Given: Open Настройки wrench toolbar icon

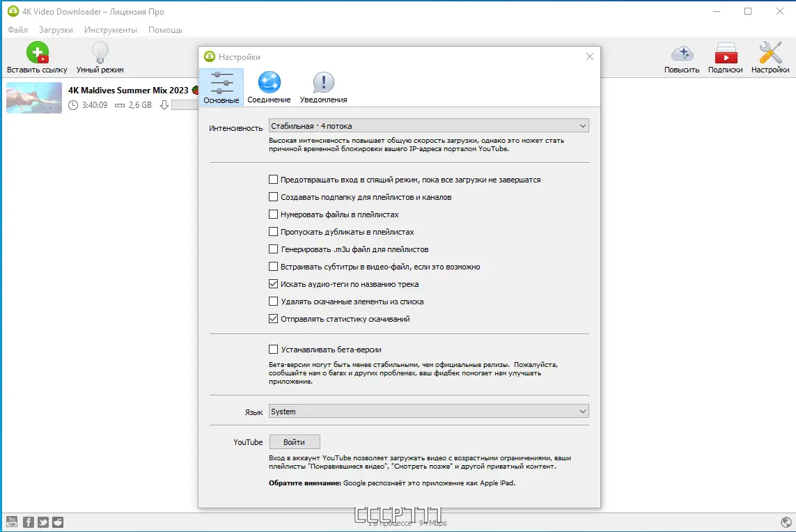Looking at the screenshot, I should [x=770, y=52].
